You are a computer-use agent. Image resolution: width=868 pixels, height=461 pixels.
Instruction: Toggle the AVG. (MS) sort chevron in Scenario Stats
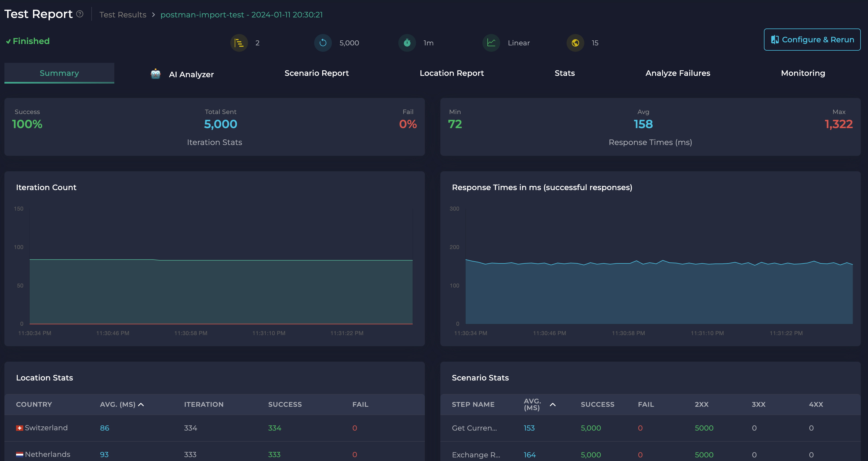point(552,404)
